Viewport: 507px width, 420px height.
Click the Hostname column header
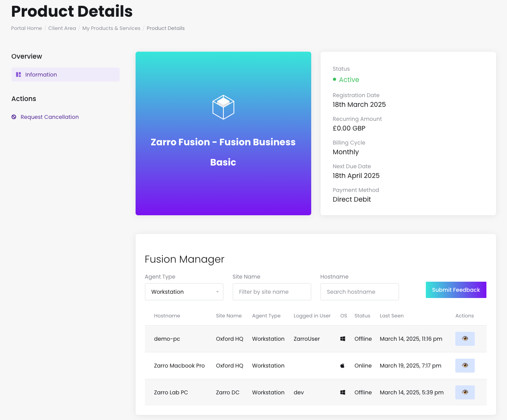point(167,316)
